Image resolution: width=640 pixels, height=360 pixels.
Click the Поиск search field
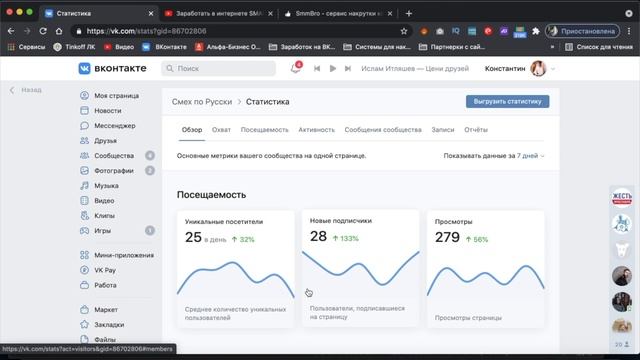point(218,69)
